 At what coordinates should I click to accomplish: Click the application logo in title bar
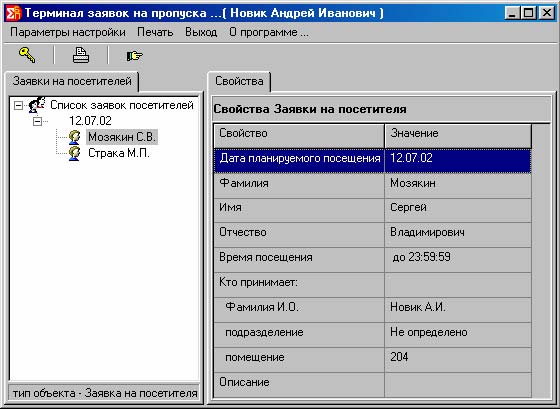point(14,14)
